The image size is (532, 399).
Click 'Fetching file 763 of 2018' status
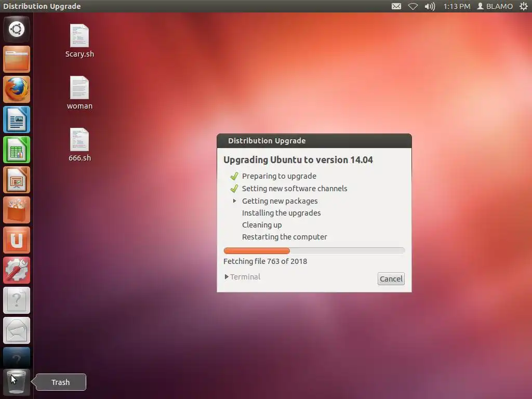(x=265, y=261)
